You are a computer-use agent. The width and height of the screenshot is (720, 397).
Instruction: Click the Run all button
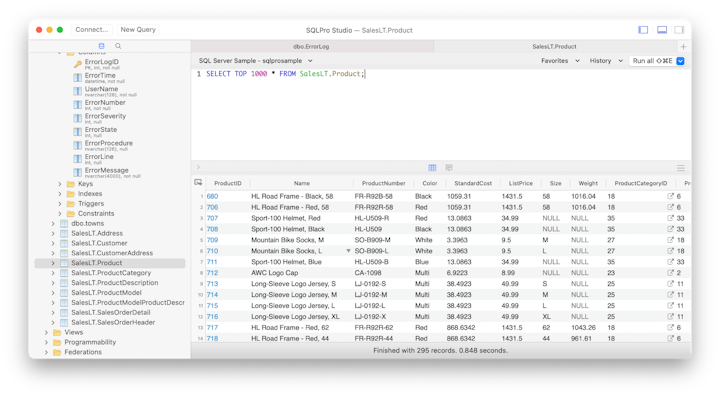[x=652, y=61]
